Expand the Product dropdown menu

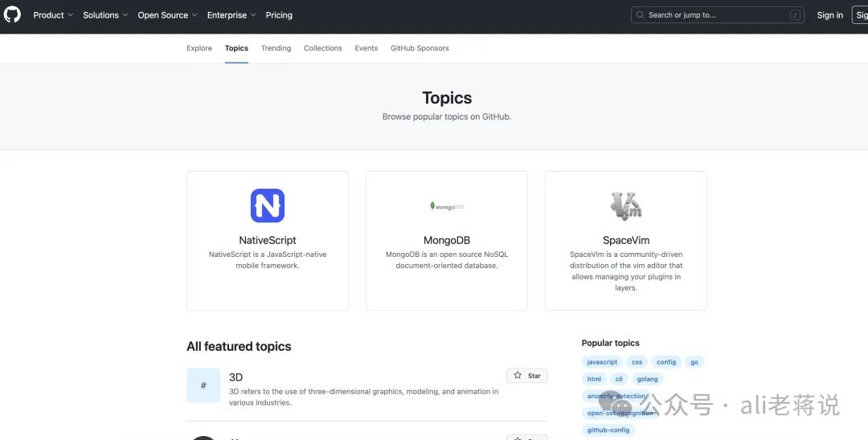point(53,15)
